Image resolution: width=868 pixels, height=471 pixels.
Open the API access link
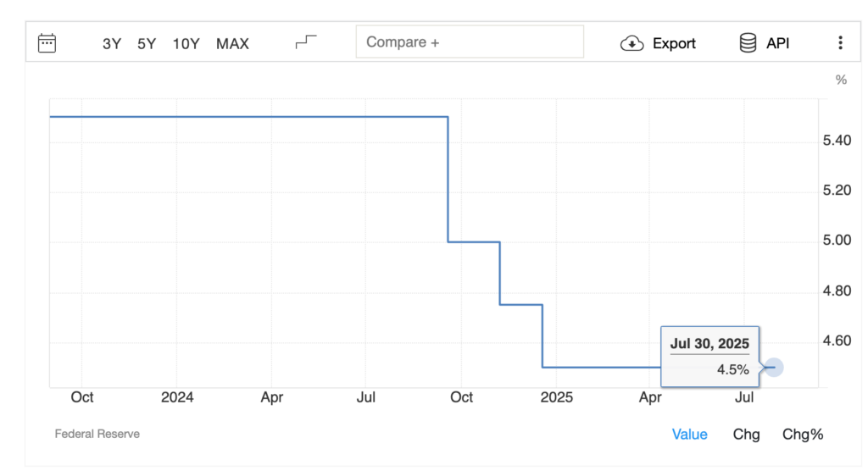point(777,43)
